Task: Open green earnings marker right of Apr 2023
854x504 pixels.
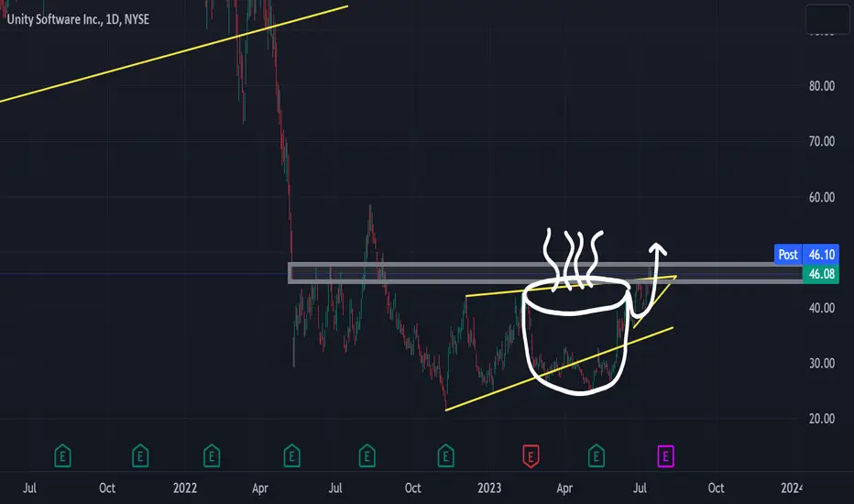Action: pos(597,455)
